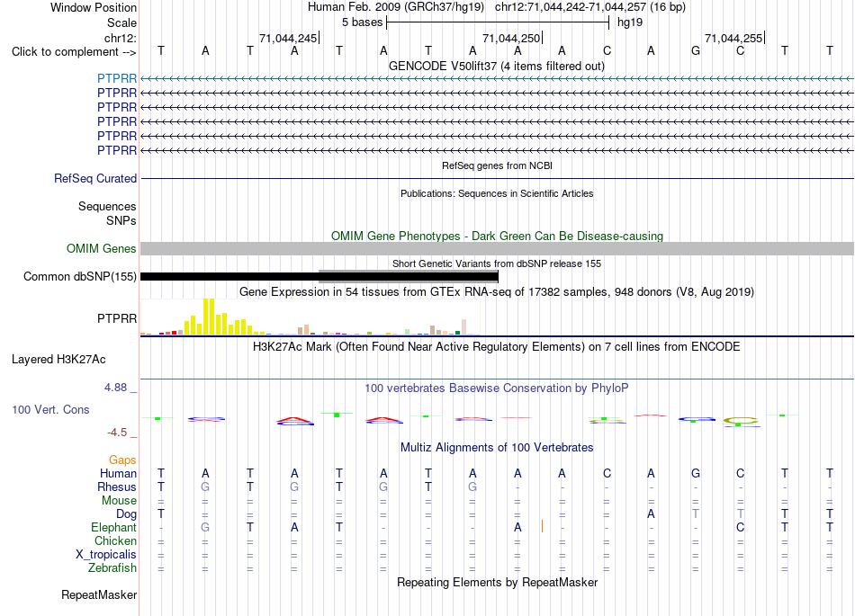
Task: Click 'Repeating Elements by RepeatMasker' title
Action: [498, 582]
